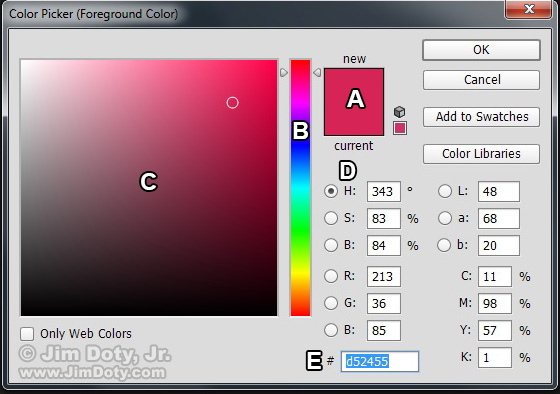This screenshot has width=560, height=394.
Task: Click the out-of-gamut web-safe cube icon
Action: pyautogui.click(x=399, y=112)
